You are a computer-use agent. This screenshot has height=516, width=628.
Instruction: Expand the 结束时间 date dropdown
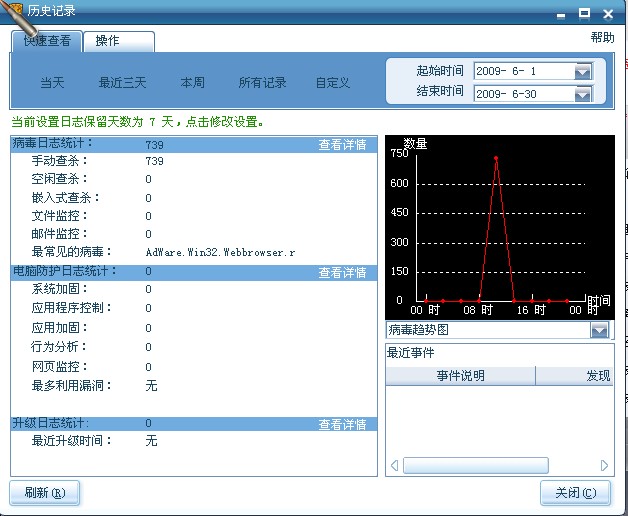(x=583, y=94)
